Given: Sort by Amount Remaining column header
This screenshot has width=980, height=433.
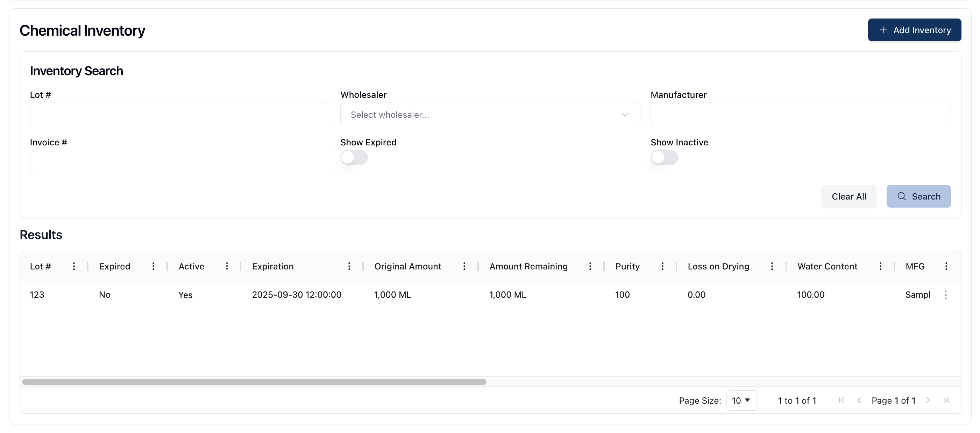Looking at the screenshot, I should pyautogui.click(x=528, y=266).
